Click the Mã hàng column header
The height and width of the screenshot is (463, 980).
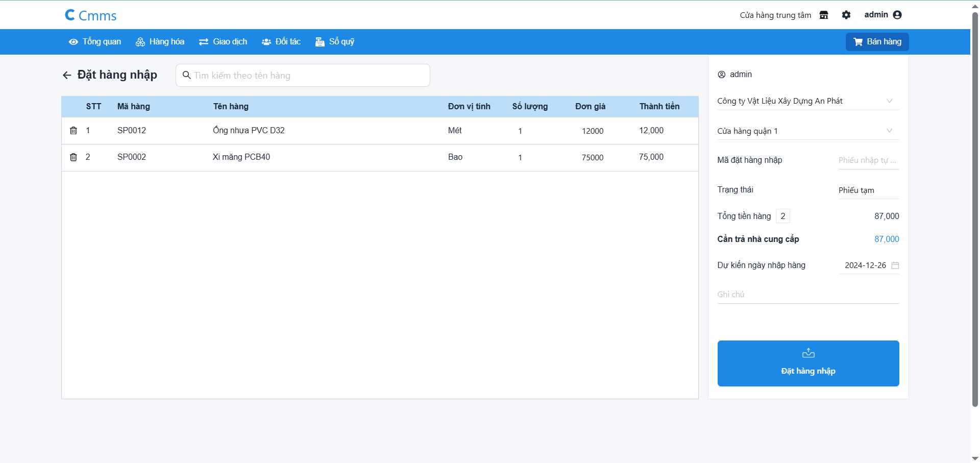point(134,107)
